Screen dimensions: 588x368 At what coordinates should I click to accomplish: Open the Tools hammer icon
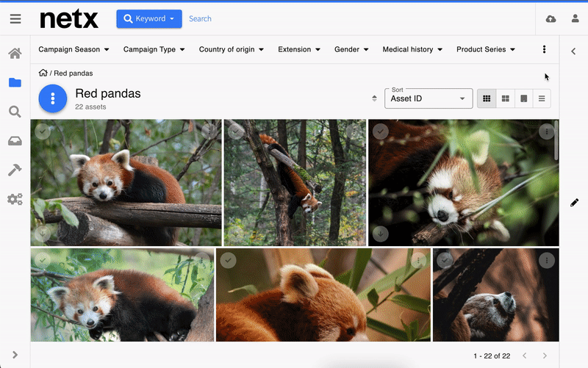click(15, 170)
